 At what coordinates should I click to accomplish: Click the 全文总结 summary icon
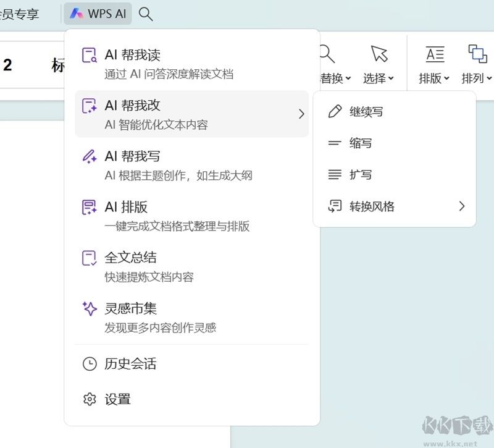coord(89,257)
